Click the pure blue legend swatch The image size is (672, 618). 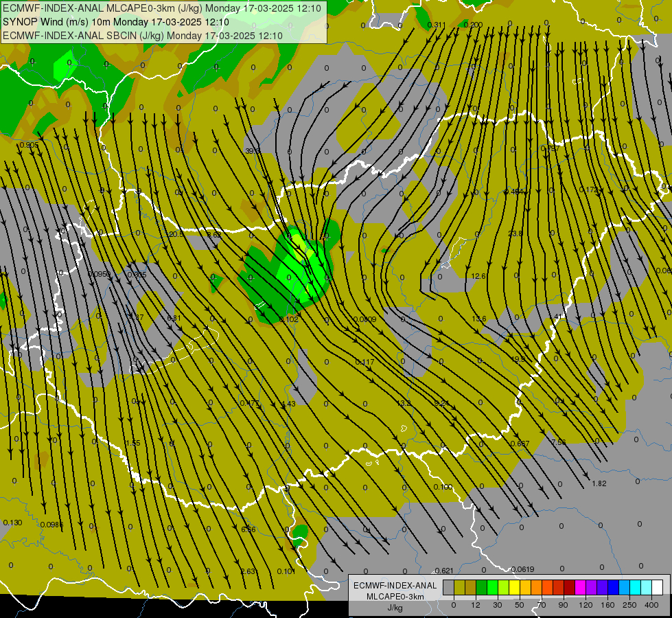(x=613, y=588)
